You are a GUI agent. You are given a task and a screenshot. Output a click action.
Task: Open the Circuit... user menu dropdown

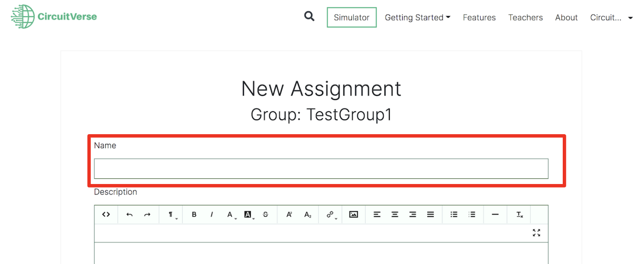click(611, 17)
